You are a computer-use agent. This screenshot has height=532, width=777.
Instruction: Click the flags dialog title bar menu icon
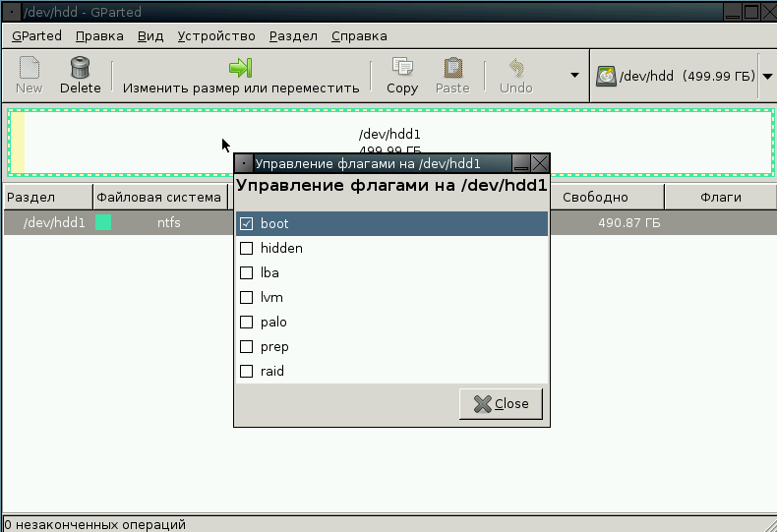pyautogui.click(x=243, y=163)
